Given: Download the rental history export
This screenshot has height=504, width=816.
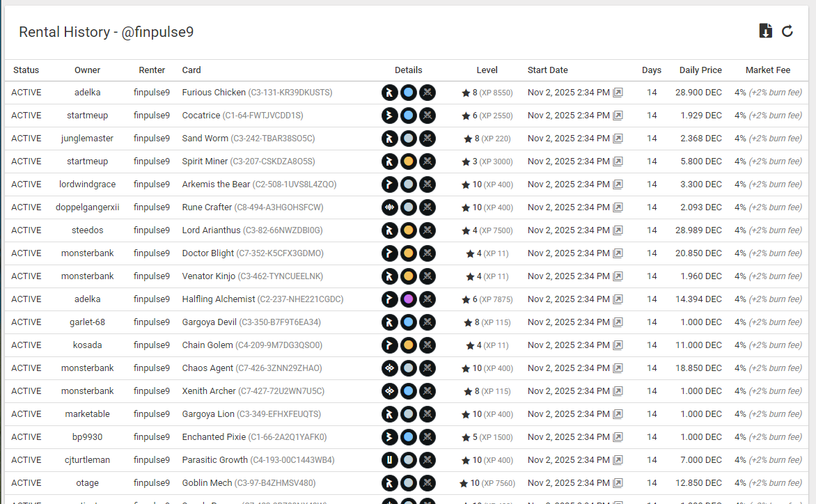Looking at the screenshot, I should (x=765, y=31).
